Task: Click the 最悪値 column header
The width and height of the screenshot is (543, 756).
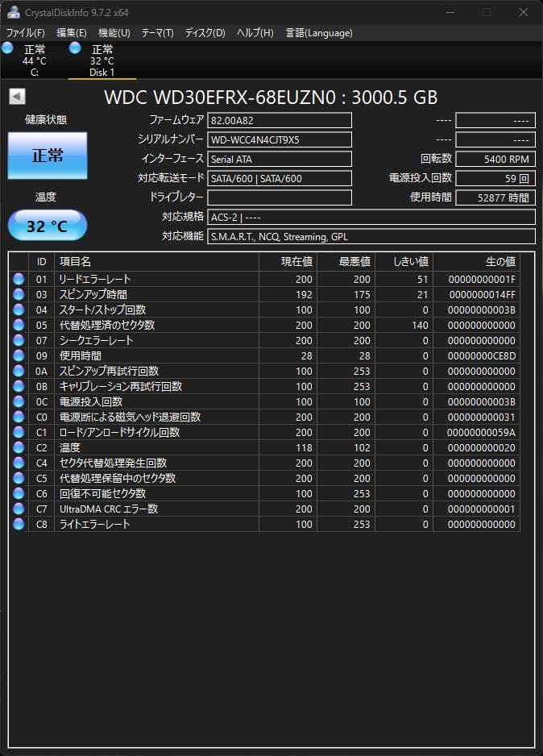Action: point(346,262)
